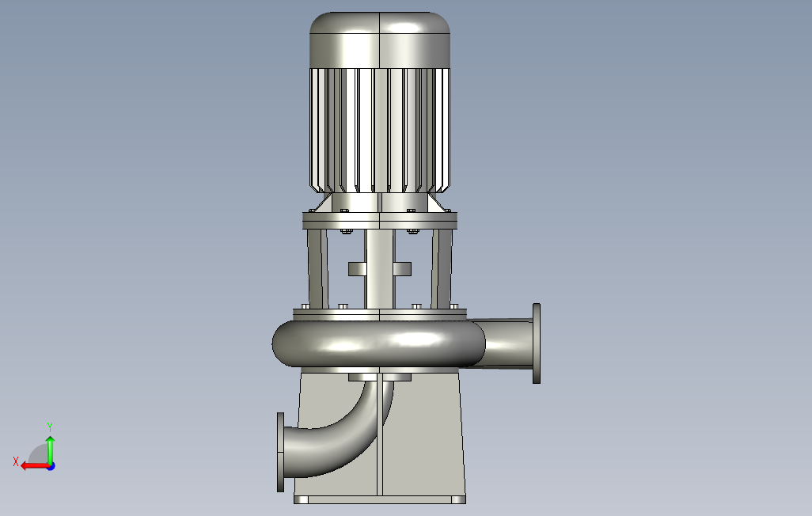The height and width of the screenshot is (516, 812).
Task: Select the ribbed motor fin housing
Action: click(x=380, y=130)
